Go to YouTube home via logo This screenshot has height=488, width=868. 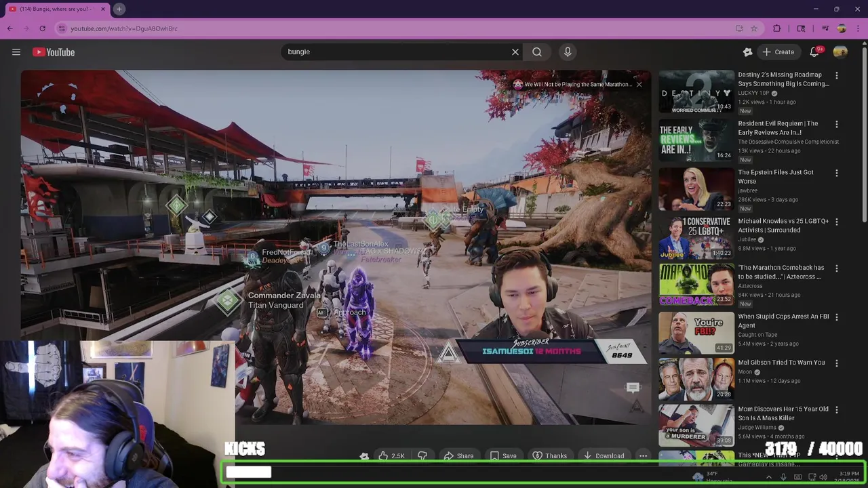pos(54,52)
